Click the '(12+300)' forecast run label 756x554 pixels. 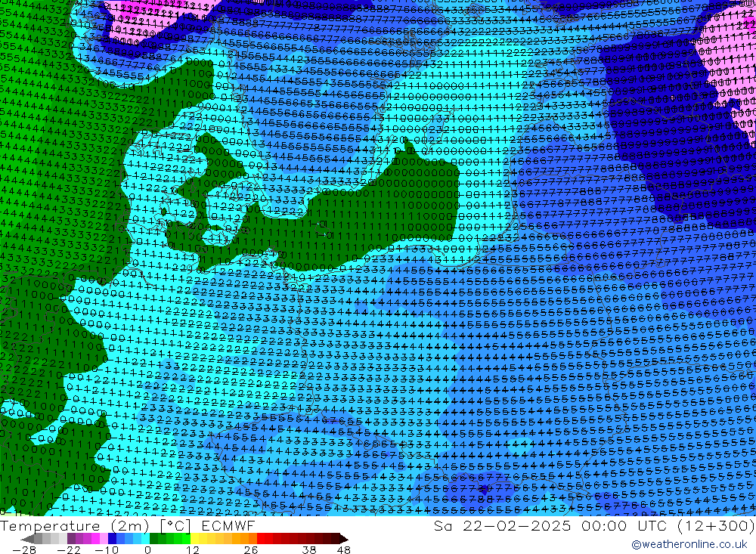(x=715, y=525)
